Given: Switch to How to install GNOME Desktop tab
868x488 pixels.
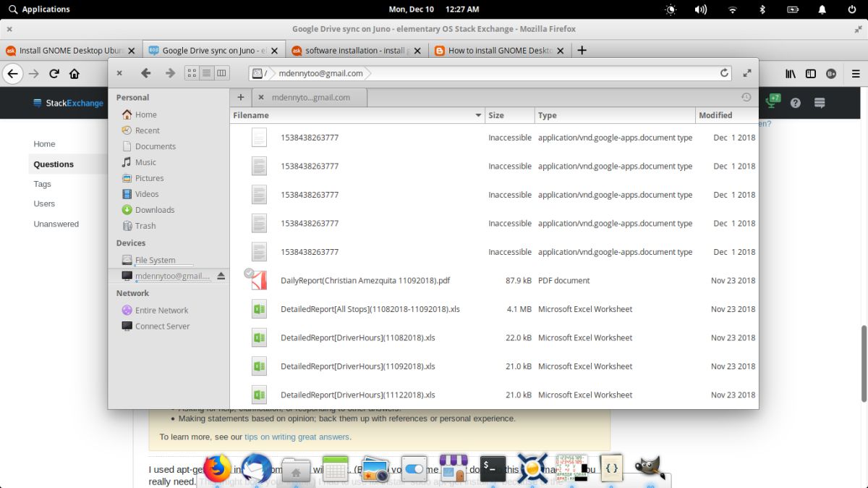Looking at the screenshot, I should pos(499,50).
